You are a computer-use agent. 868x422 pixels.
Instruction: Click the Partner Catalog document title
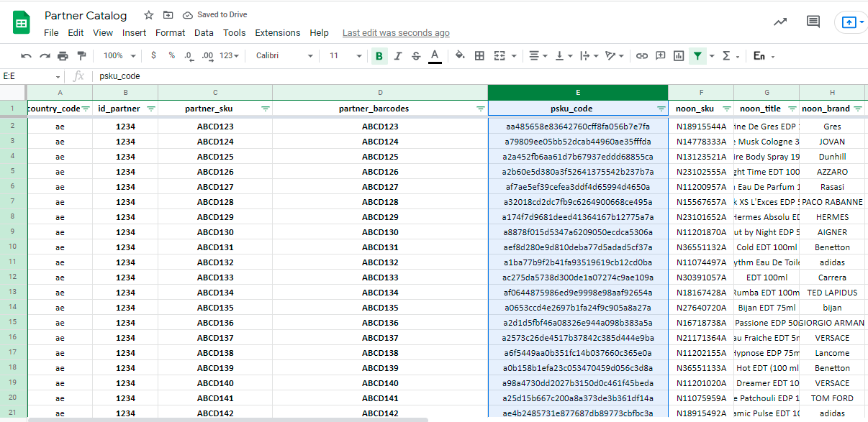86,15
